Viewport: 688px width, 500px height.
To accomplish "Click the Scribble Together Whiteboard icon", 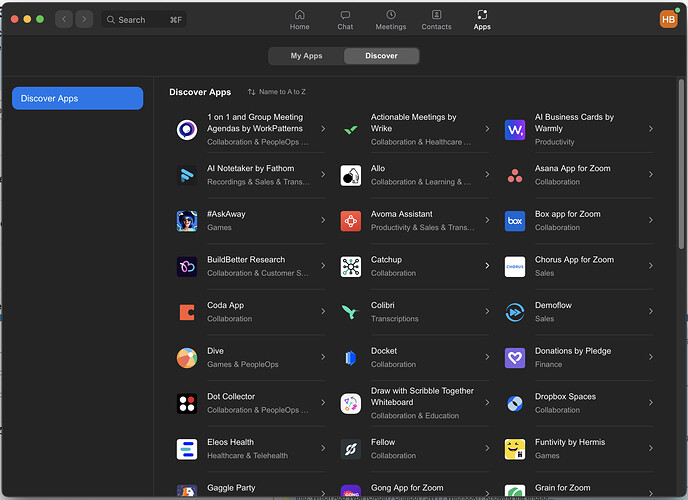I will coord(351,403).
